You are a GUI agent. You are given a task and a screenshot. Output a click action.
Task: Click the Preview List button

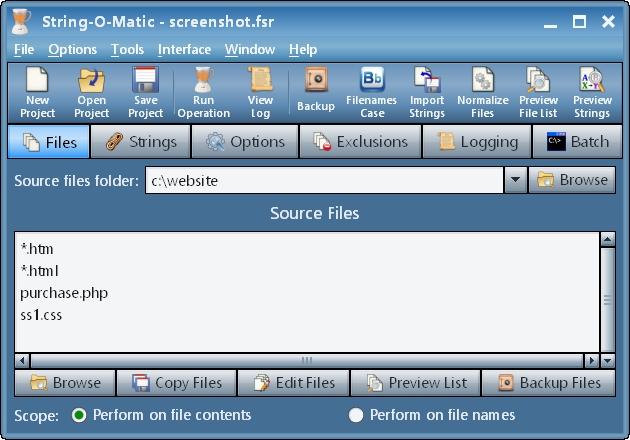pyautogui.click(x=416, y=383)
